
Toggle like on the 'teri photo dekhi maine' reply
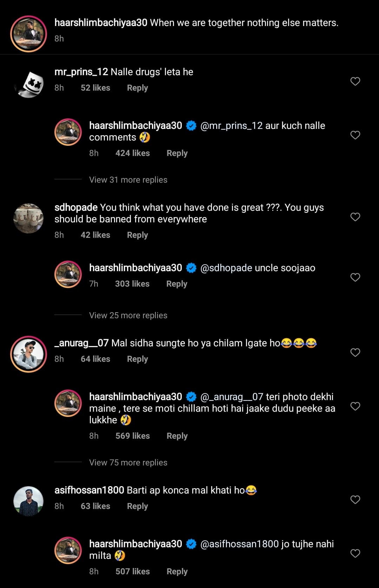pos(355,406)
